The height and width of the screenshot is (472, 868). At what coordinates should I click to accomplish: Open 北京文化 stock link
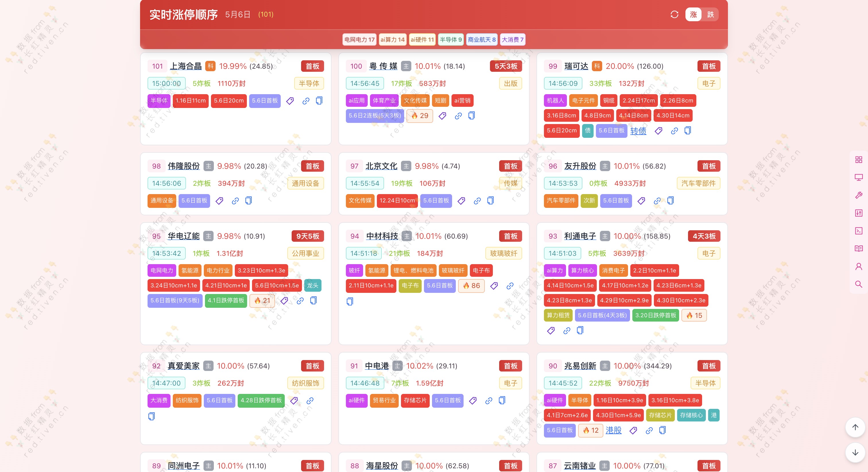(381, 166)
